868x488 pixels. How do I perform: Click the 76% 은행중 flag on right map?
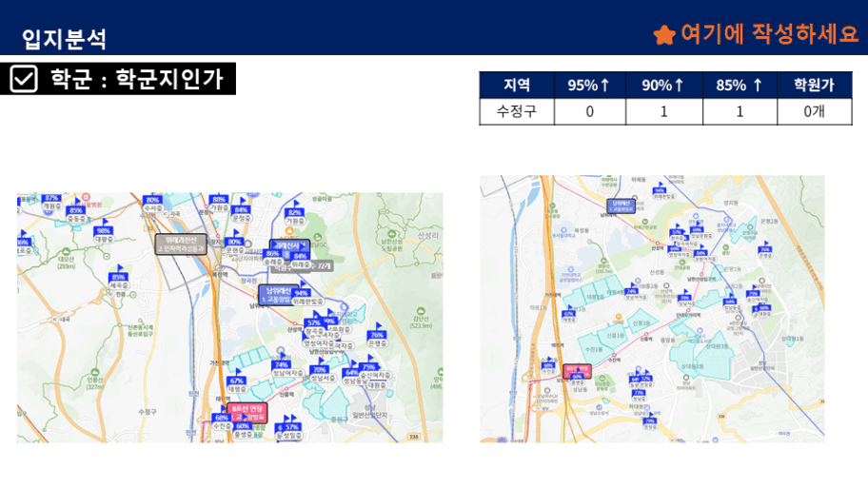click(x=765, y=249)
